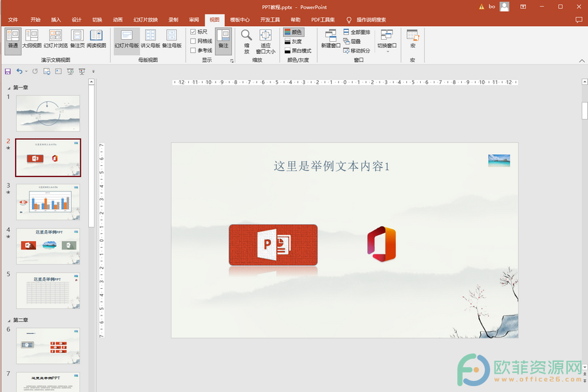Viewport: 588px width, 392px height.
Task: Select the Office logo image on slide
Action: (x=382, y=244)
